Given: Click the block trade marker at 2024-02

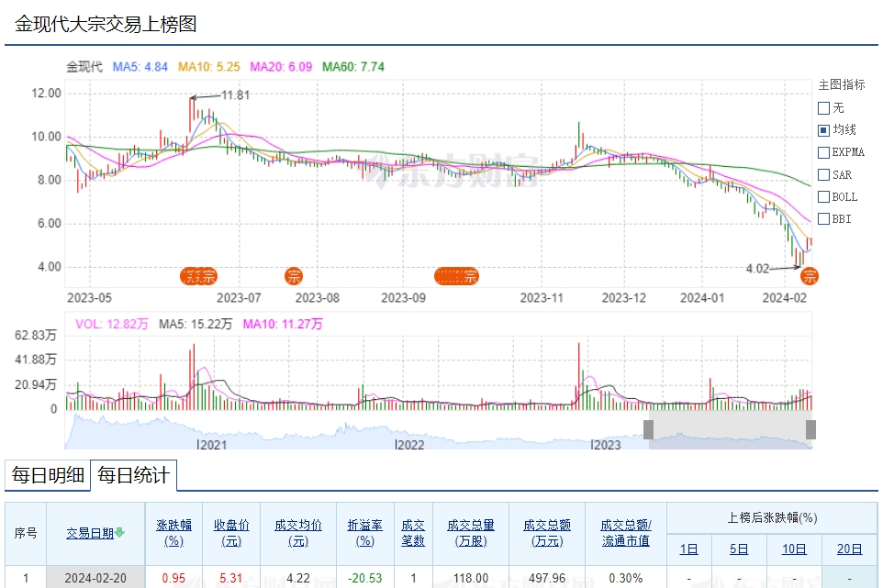Looking at the screenshot, I should (x=810, y=276).
